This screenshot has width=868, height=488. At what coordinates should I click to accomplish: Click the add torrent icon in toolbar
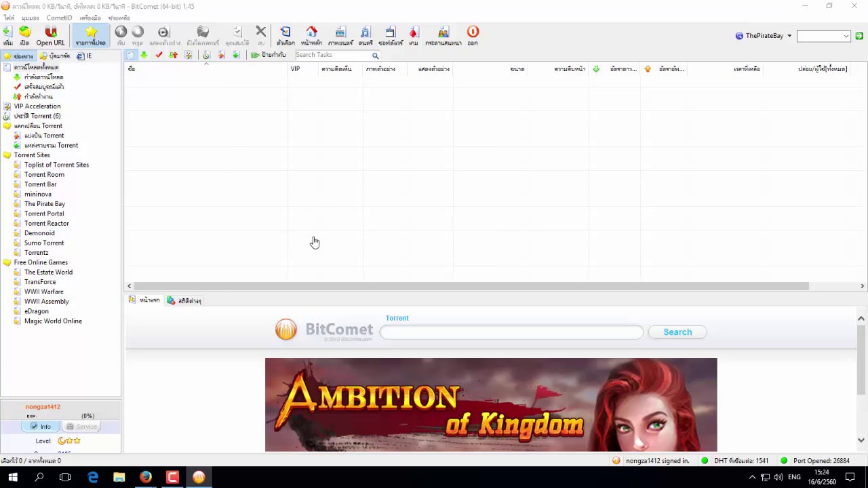pos(7,35)
